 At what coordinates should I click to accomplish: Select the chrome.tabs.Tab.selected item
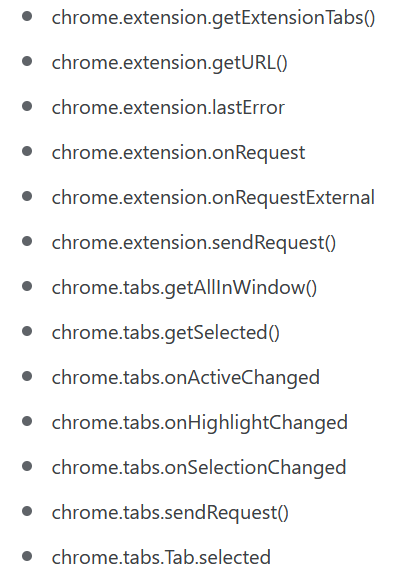click(161, 558)
